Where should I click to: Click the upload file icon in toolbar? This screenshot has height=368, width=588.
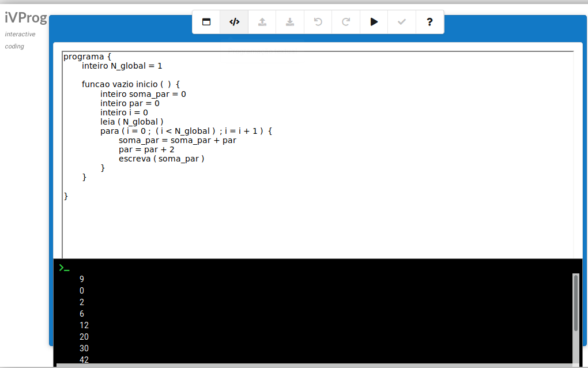coord(262,22)
